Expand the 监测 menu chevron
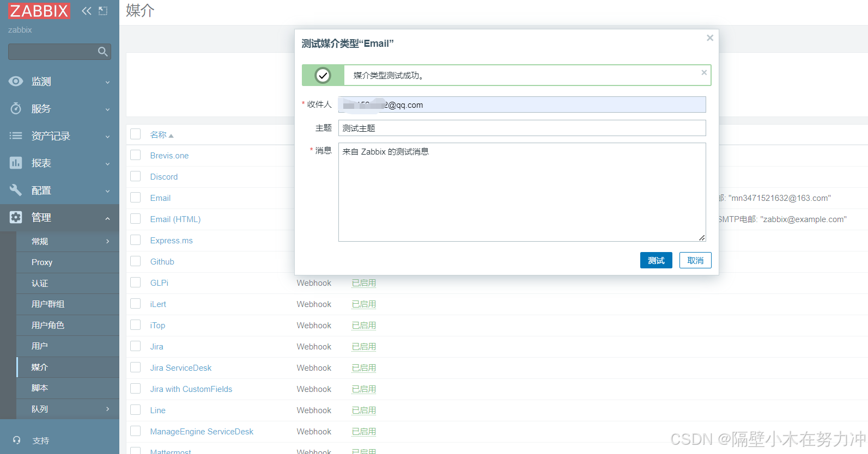The width and height of the screenshot is (868, 454). pyautogui.click(x=107, y=82)
